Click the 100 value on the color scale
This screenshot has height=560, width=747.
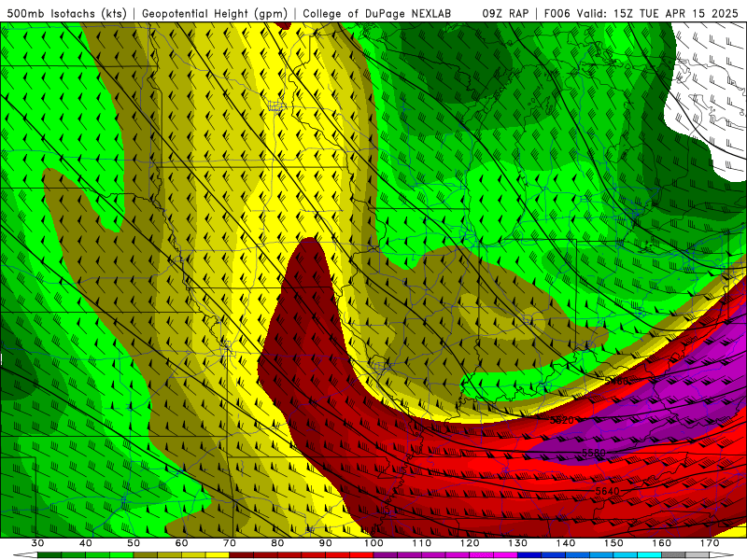373,543
